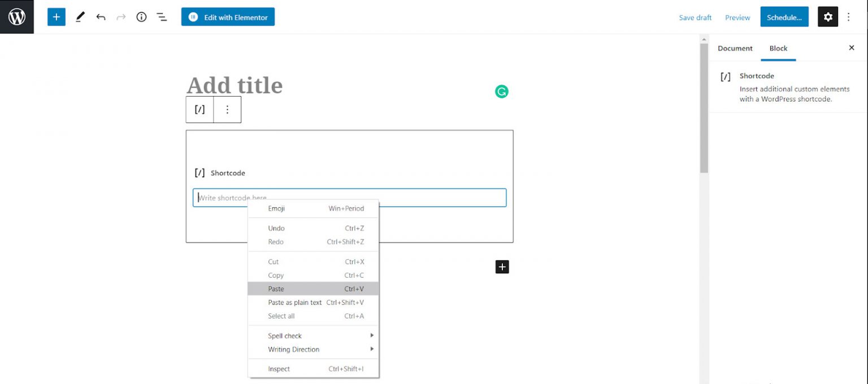The width and height of the screenshot is (868, 384).
Task: Click the Save draft link
Action: click(x=695, y=18)
